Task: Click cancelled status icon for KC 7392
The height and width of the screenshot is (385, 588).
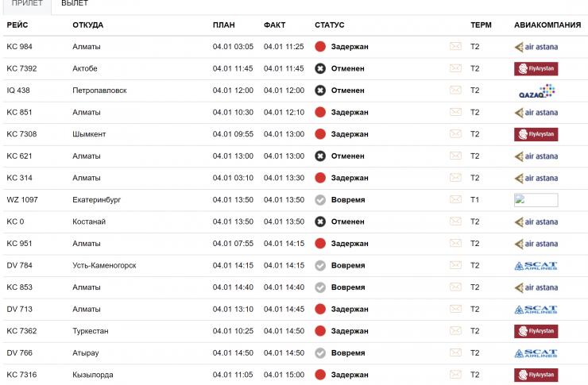Action: click(320, 68)
